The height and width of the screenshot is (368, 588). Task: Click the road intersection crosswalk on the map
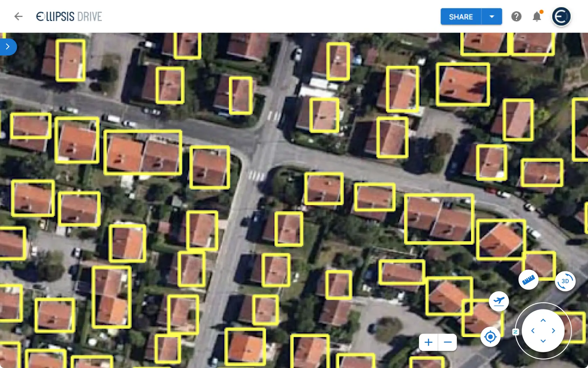point(257,175)
